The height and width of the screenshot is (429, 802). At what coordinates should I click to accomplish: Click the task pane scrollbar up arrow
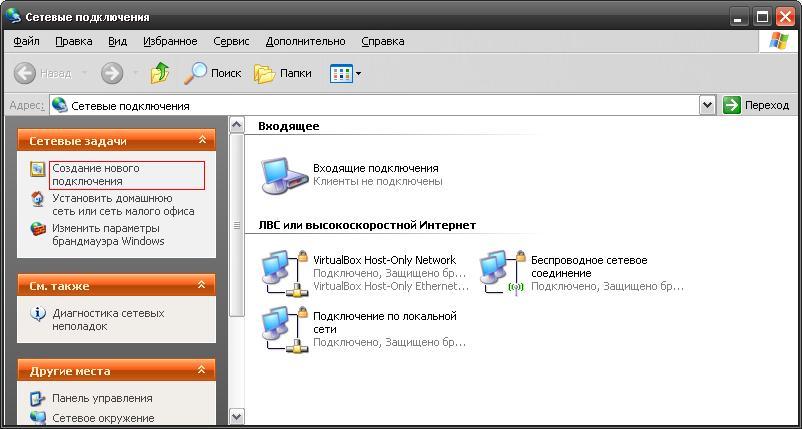(x=237, y=125)
